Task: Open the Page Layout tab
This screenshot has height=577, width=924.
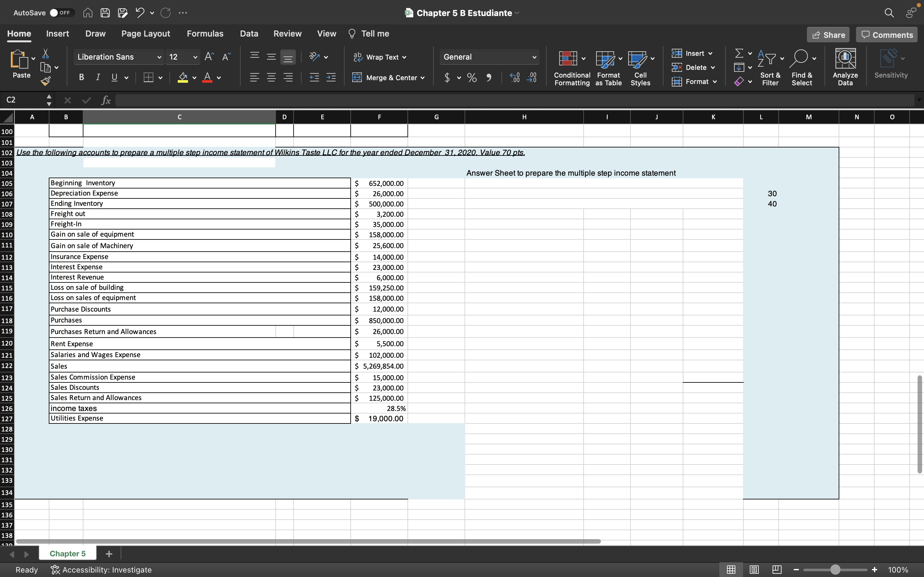Action: (x=145, y=34)
